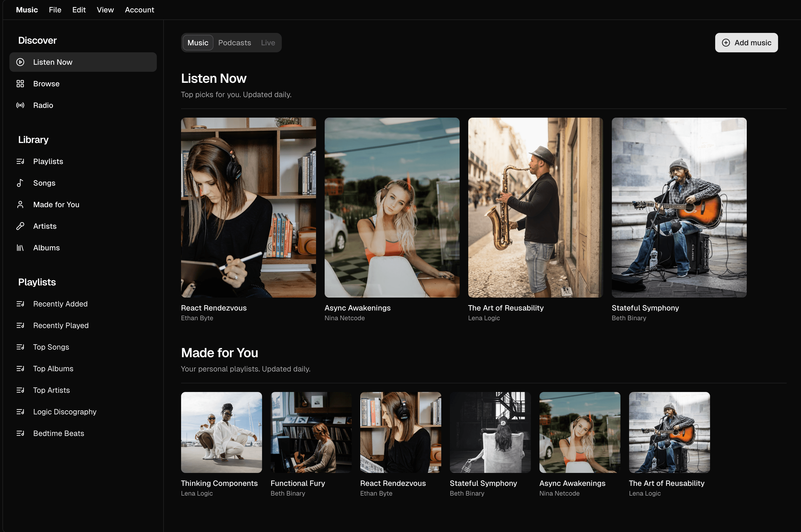801x532 pixels.
Task: Click the Library Playlists list-music icon
Action: pyautogui.click(x=20, y=162)
